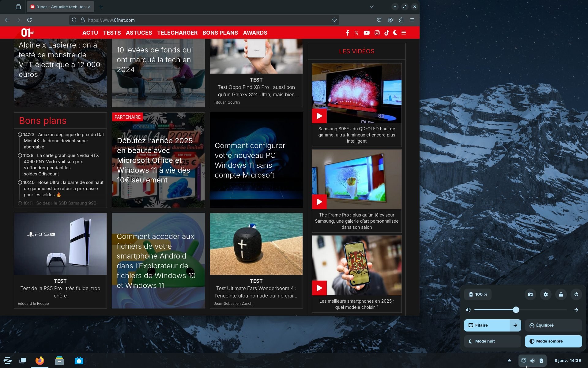Open the Software store taskbar icon
The image size is (588, 368).
point(79,361)
